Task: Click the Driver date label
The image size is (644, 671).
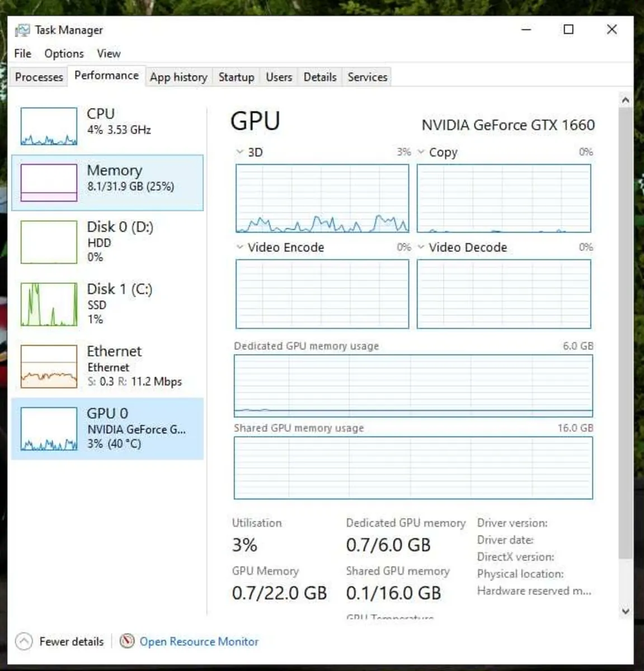Action: (x=505, y=540)
